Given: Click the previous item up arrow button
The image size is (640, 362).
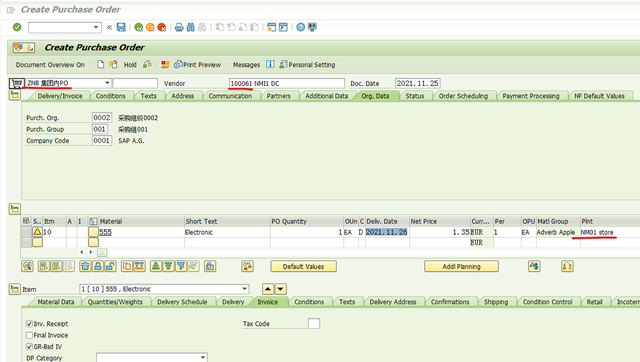Looking at the screenshot, I should [x=268, y=289].
